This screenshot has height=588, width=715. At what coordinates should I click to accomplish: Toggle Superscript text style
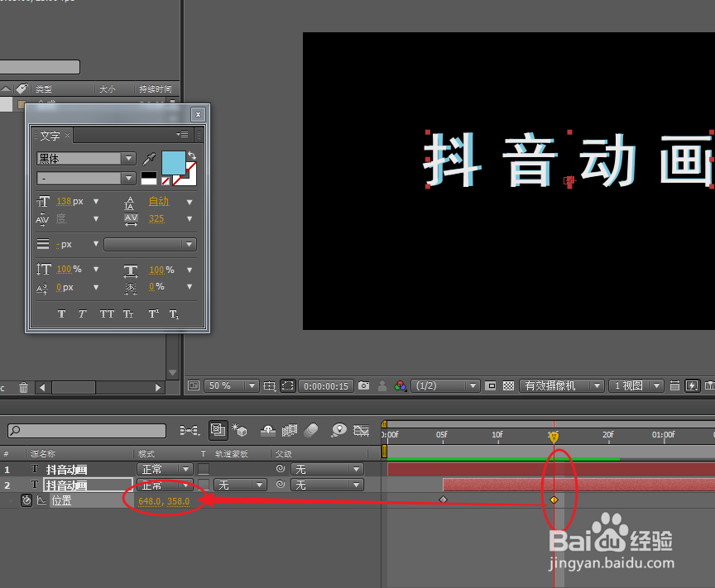[154, 313]
